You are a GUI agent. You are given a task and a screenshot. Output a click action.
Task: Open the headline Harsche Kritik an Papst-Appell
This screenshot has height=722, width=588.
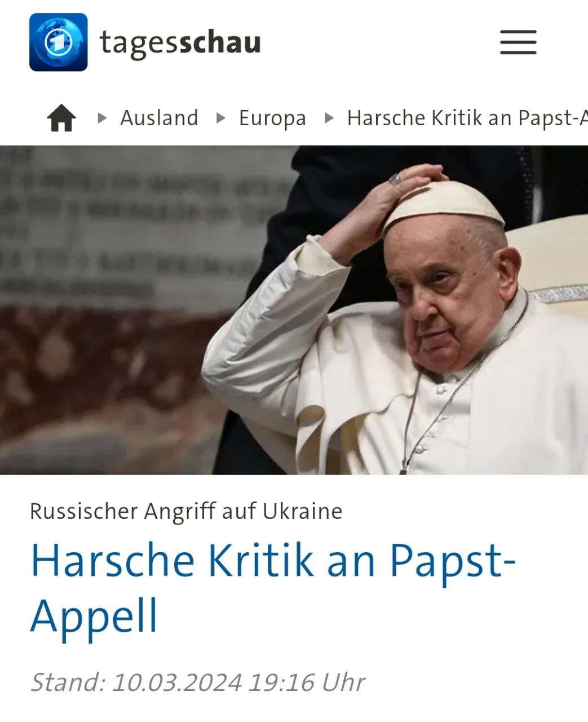(273, 588)
